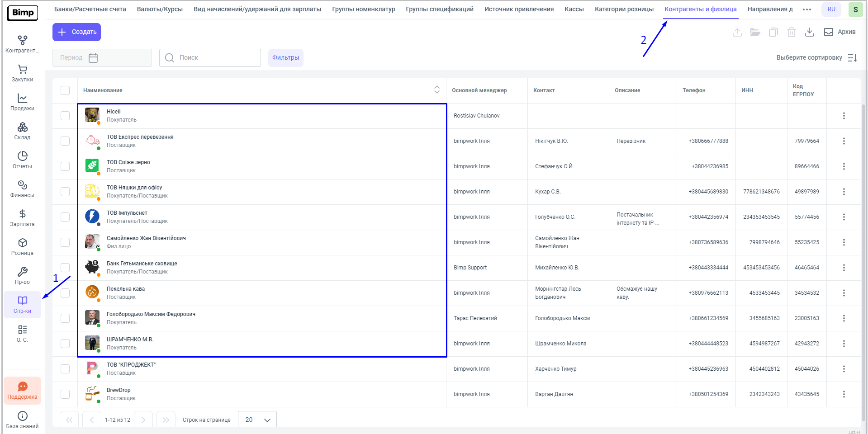This screenshot has height=434, width=868.
Task: Click the Создать button
Action: click(76, 32)
